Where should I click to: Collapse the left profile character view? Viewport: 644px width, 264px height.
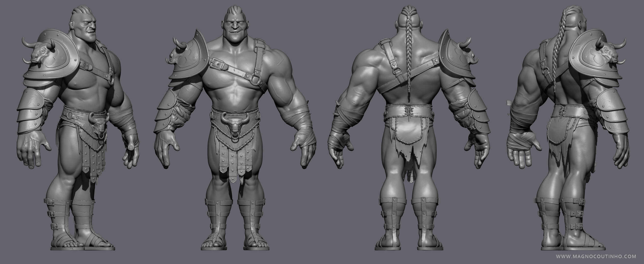pos(75,125)
